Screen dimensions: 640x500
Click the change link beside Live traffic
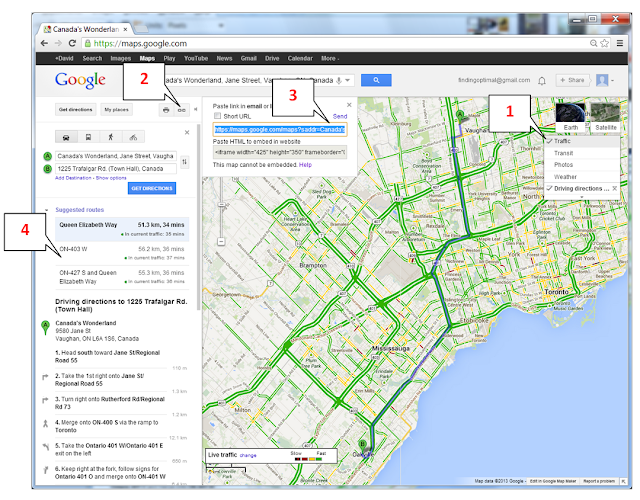click(x=248, y=456)
